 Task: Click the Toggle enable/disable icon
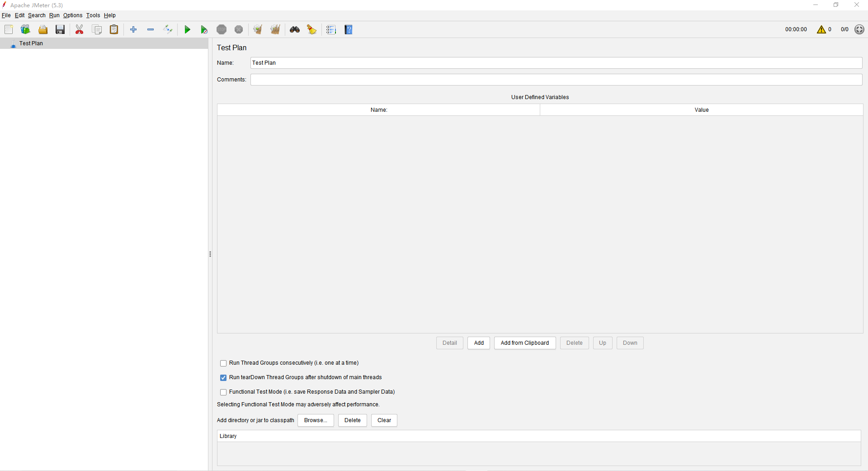click(x=168, y=29)
